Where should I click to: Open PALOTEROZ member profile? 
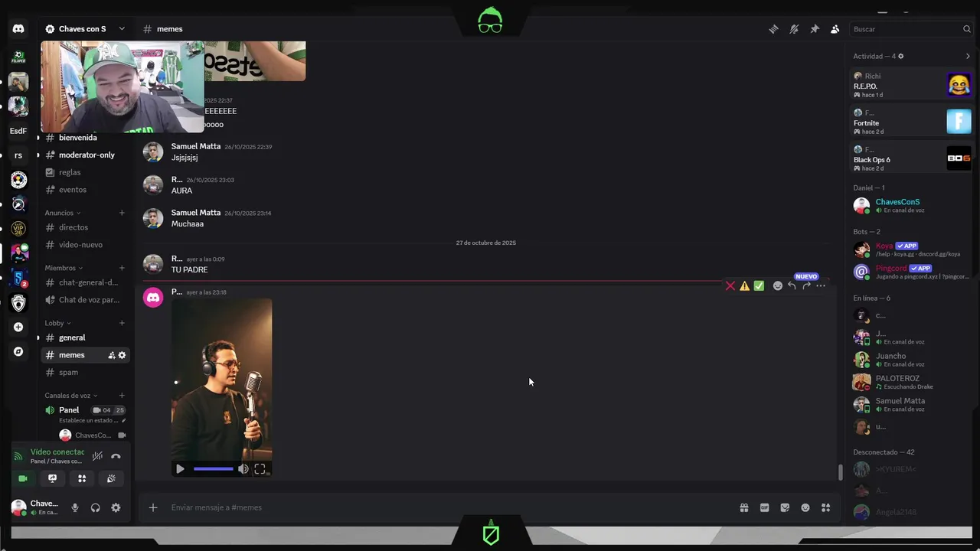[x=912, y=382]
